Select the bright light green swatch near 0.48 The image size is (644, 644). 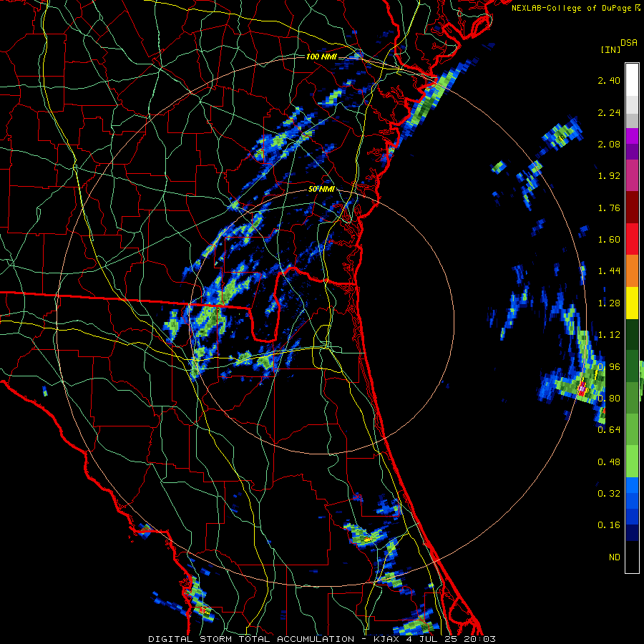pyautogui.click(x=632, y=462)
